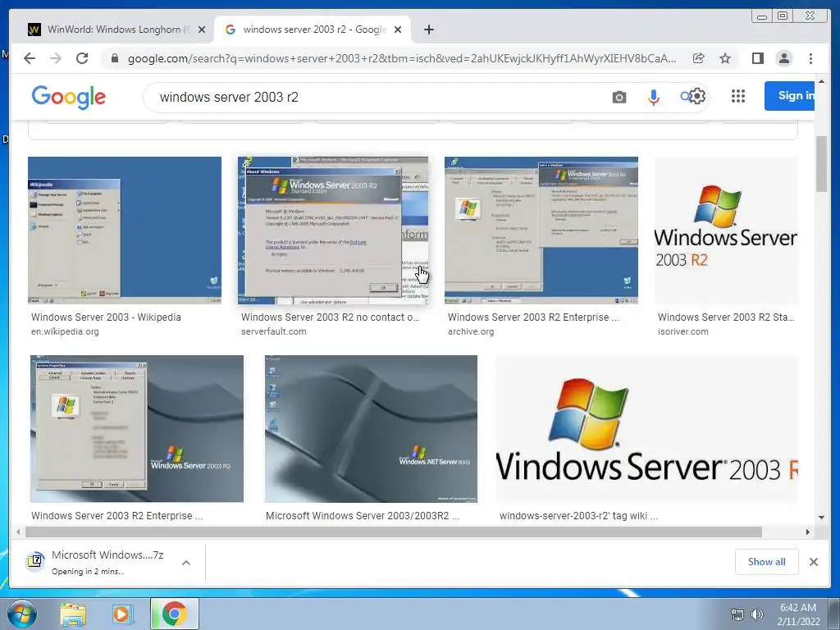
Task: Expand the download item options chevron
Action: [x=186, y=563]
